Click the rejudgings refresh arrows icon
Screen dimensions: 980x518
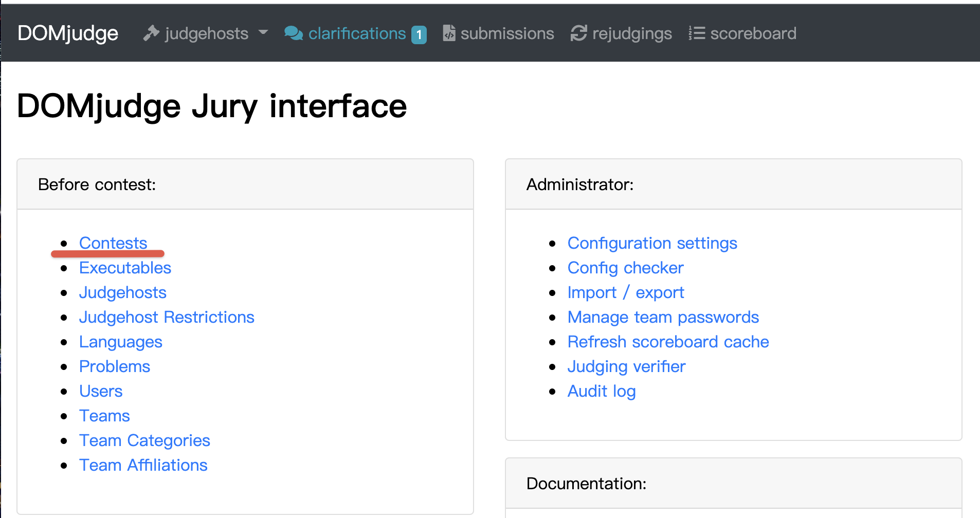(x=579, y=33)
